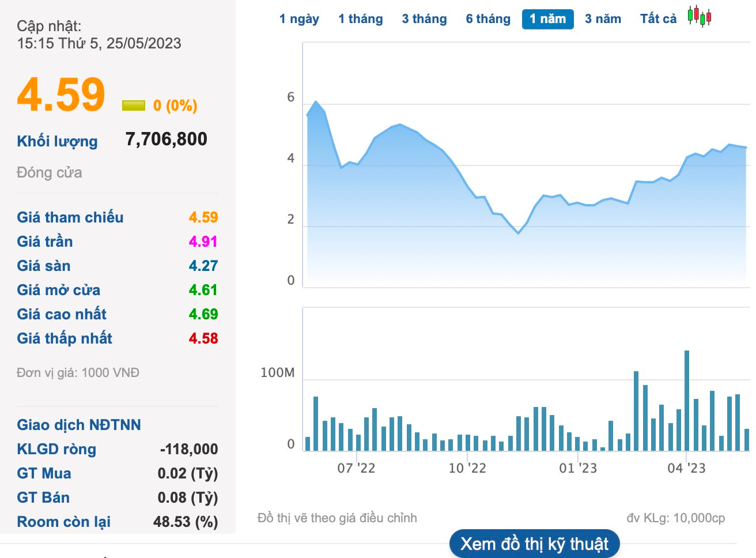
Task: Click 'đv KLg: 10,000cp' unit note
Action: (676, 518)
